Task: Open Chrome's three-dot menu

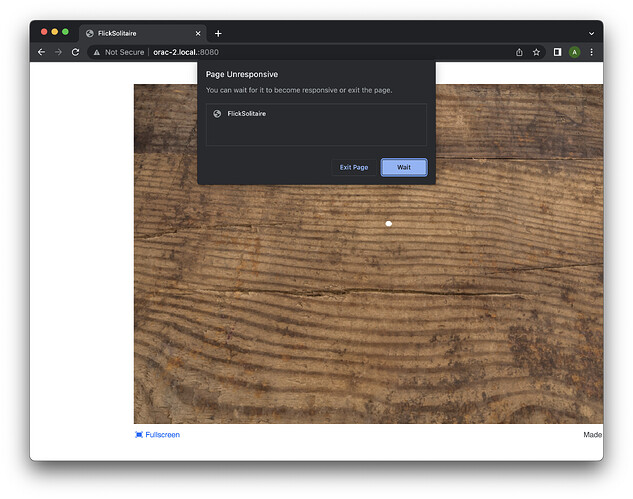Action: (591, 52)
